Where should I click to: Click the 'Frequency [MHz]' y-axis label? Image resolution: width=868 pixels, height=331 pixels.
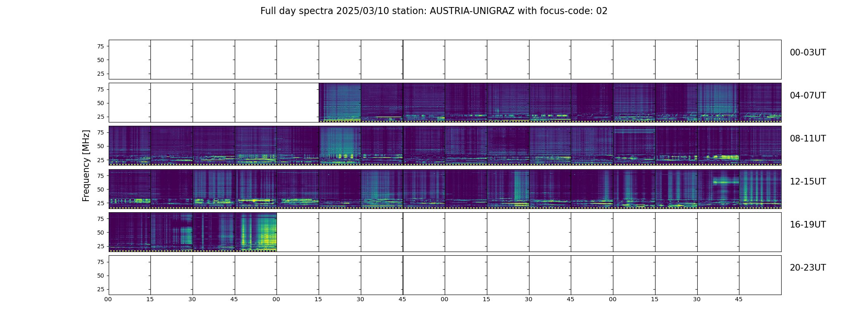[86, 165]
